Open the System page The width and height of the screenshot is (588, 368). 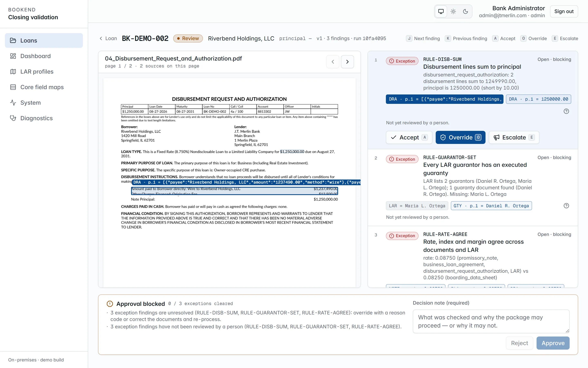click(44, 103)
